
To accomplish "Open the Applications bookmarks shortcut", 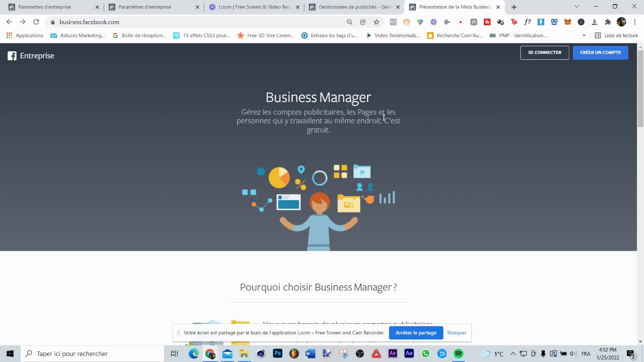I will [25, 36].
